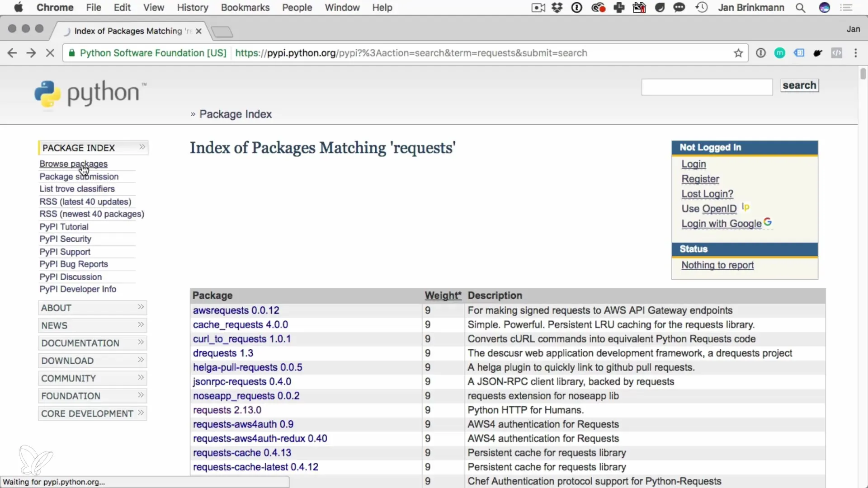Open the Browse packages link
This screenshot has height=488, width=868.
[73, 164]
